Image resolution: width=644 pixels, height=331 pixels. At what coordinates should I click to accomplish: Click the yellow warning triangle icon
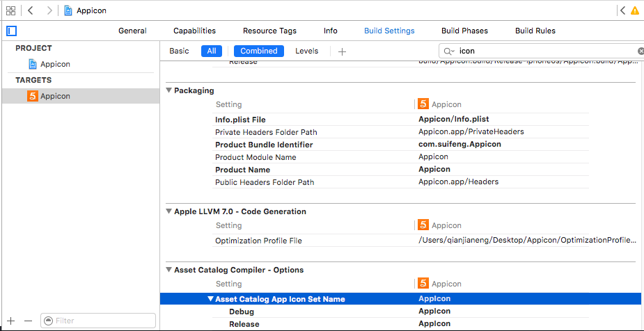(635, 10)
